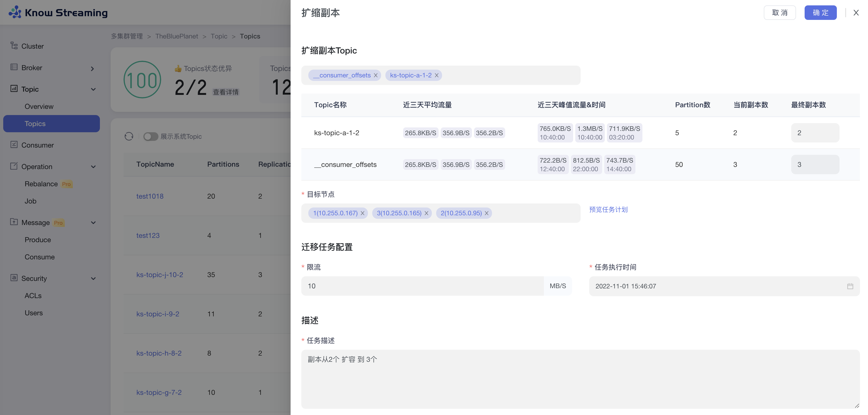Screen dimensions: 868x415
Task: Open the Cluster menu item
Action: point(32,46)
